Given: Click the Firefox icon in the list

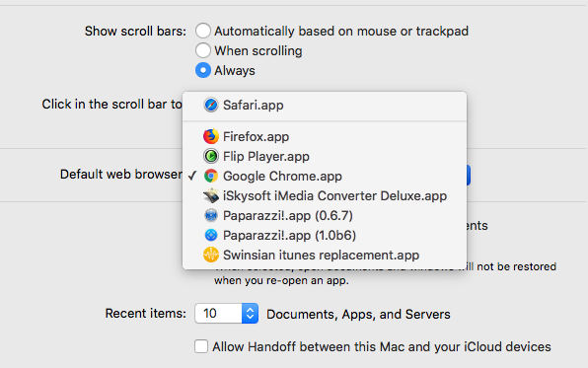Looking at the screenshot, I should click(211, 136).
